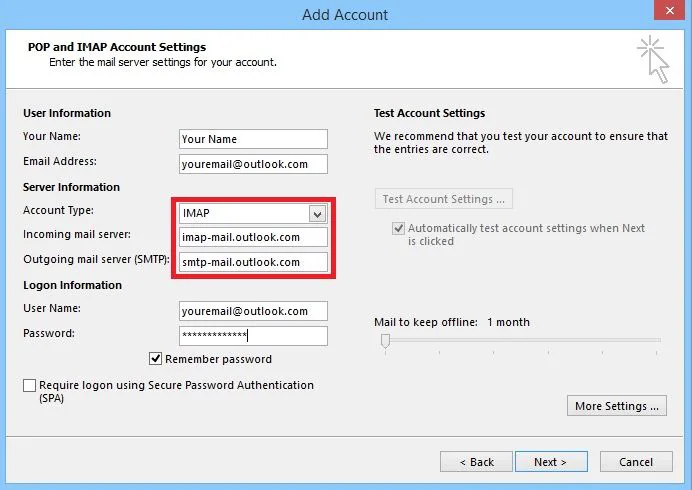This screenshot has height=490, width=692.
Task: Go Back to previous page
Action: coord(476,462)
